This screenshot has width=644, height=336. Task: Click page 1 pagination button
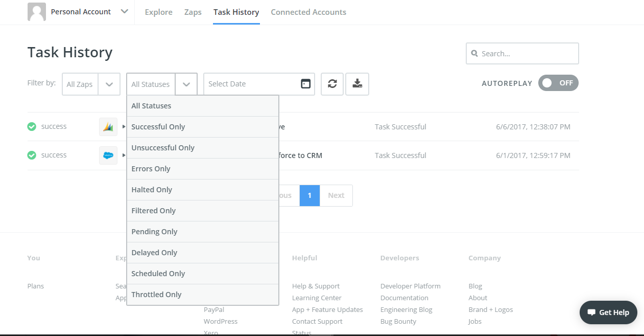[x=309, y=195]
